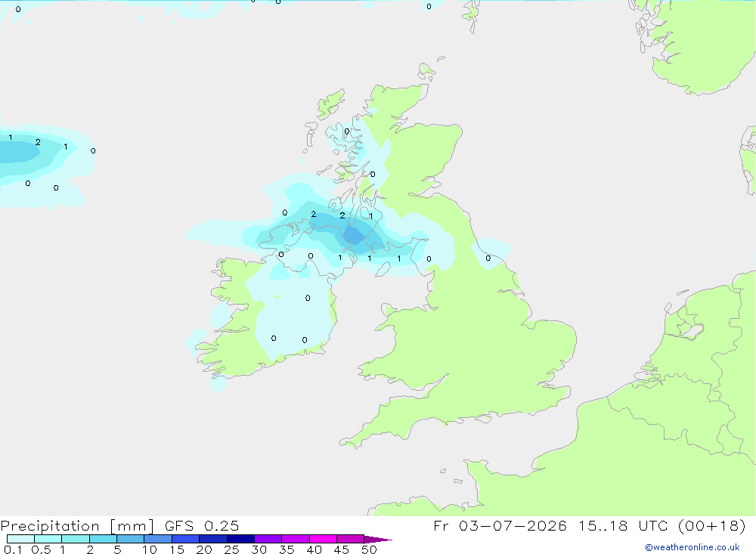
Task: Click the "20" legend scale label
Action: [x=204, y=549]
